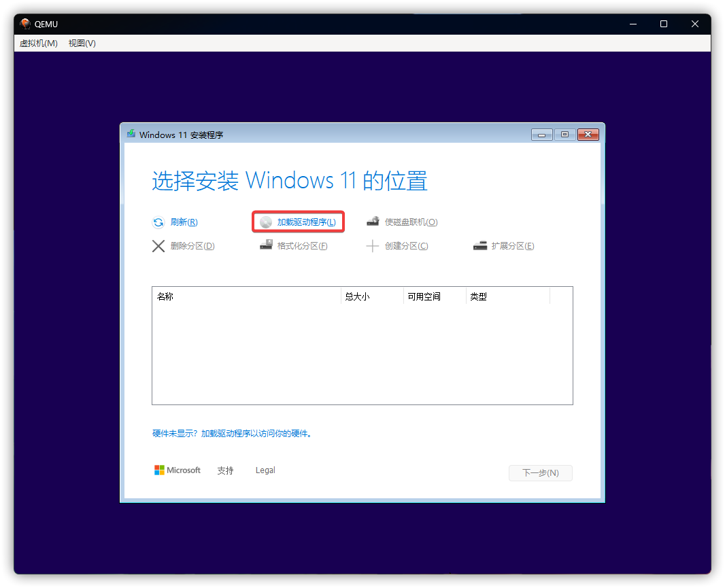Close the QEMU window
The image size is (725, 588).
pyautogui.click(x=694, y=24)
